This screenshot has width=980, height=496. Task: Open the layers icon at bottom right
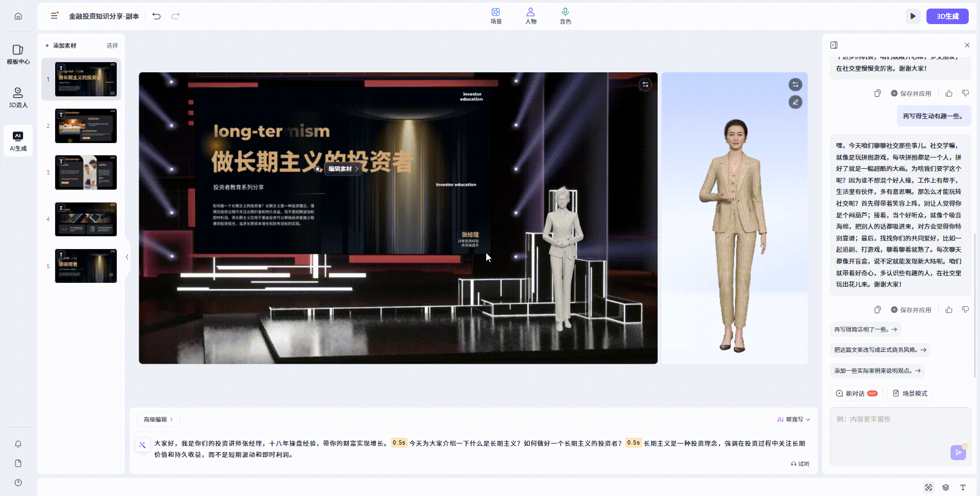point(946,487)
